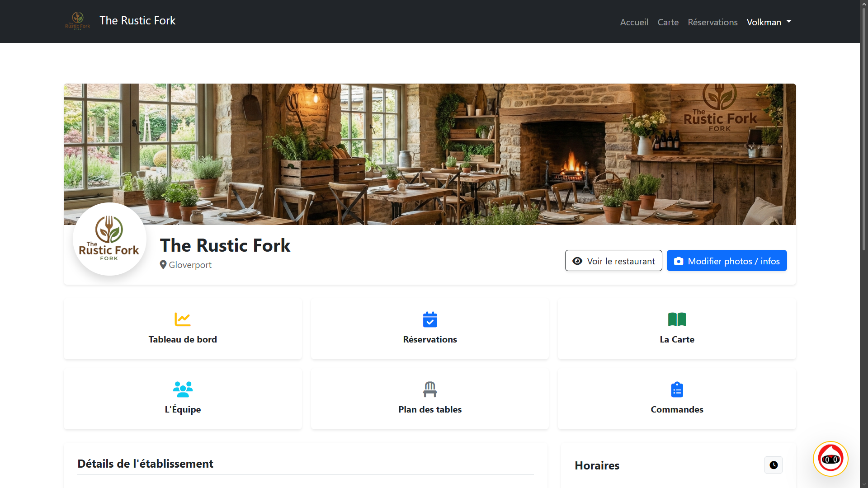Viewport: 868px width, 488px height.
Task: Select the Plan des tables table icon
Action: click(429, 389)
